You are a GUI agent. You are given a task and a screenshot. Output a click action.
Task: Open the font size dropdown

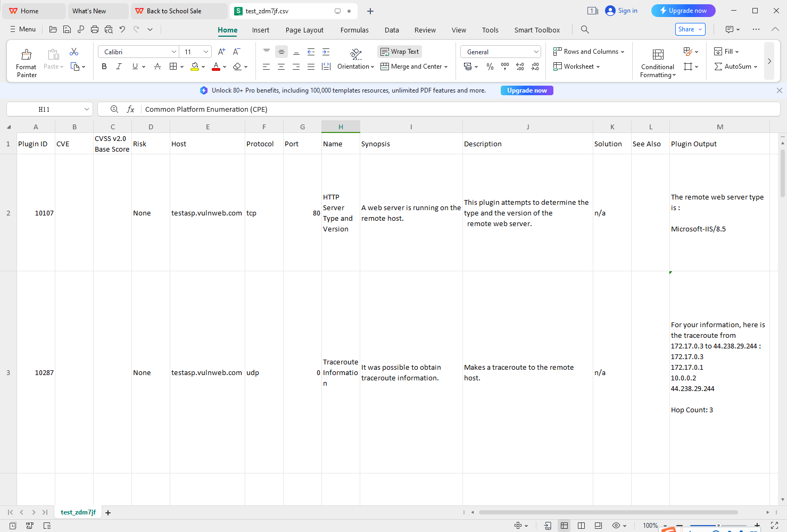tap(206, 52)
